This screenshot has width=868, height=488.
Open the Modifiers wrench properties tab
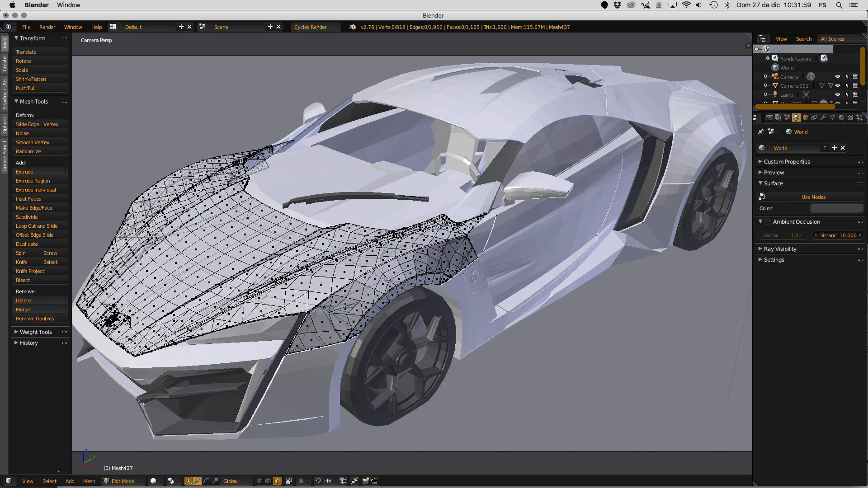(x=823, y=117)
